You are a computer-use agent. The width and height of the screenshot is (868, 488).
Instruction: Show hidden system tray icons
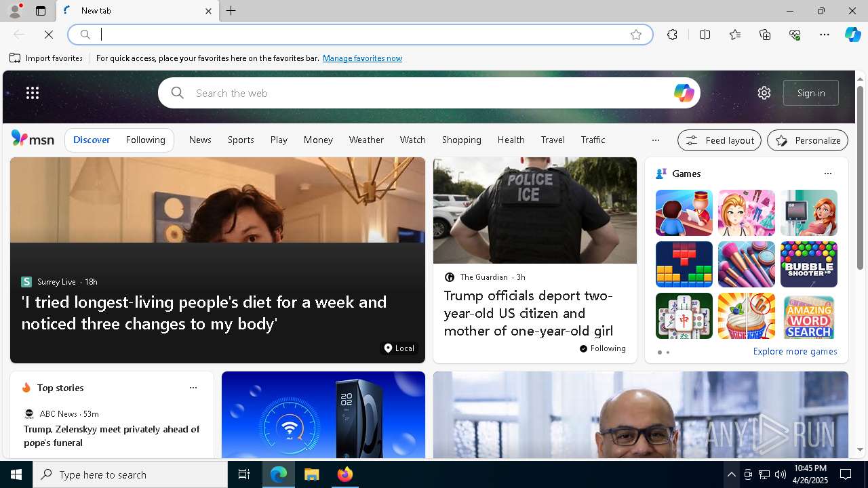click(731, 474)
